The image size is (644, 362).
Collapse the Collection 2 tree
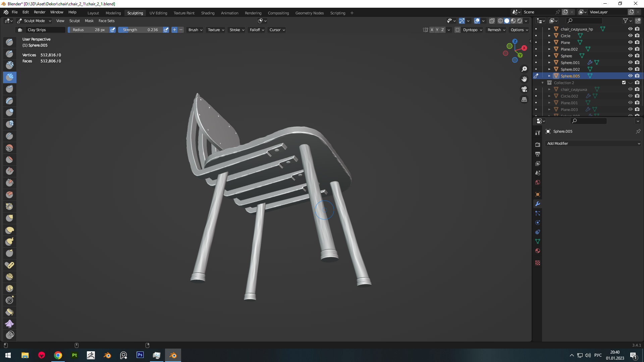tap(543, 83)
